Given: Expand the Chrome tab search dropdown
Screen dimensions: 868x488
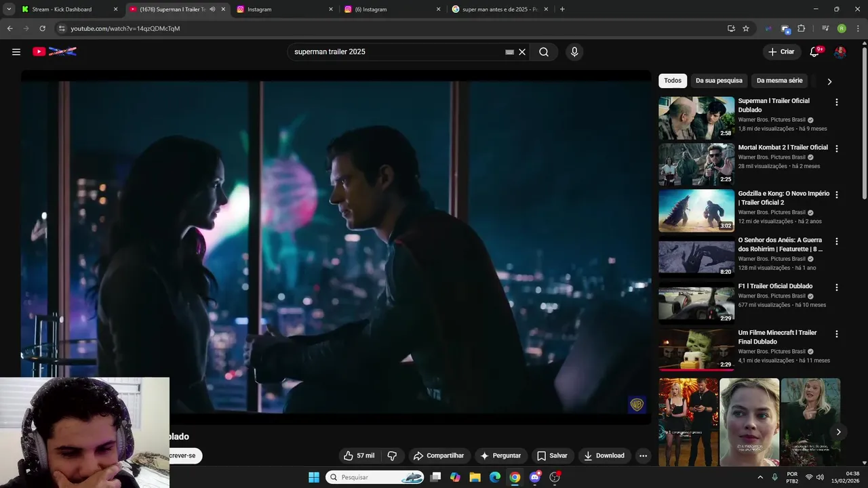Looking at the screenshot, I should coord(9,9).
